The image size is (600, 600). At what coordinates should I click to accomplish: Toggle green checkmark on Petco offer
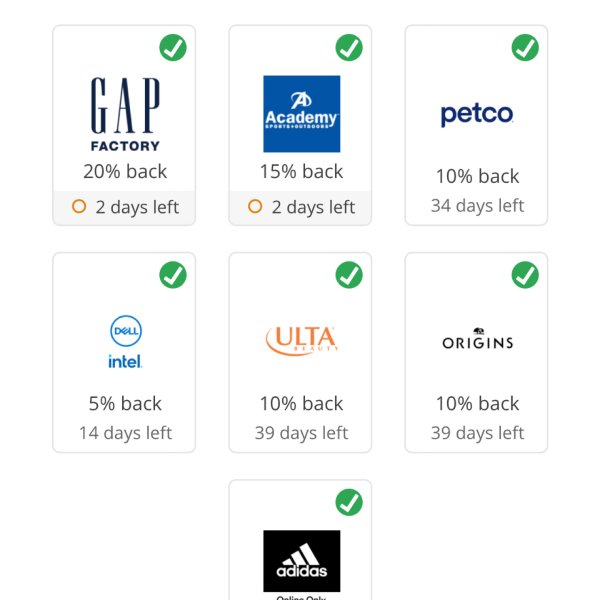pos(525,47)
